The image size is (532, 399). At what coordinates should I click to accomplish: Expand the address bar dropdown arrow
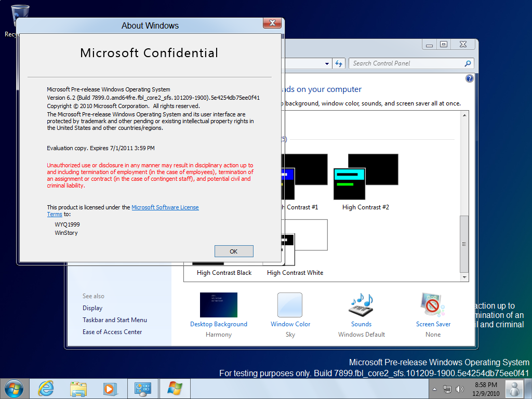(x=327, y=64)
